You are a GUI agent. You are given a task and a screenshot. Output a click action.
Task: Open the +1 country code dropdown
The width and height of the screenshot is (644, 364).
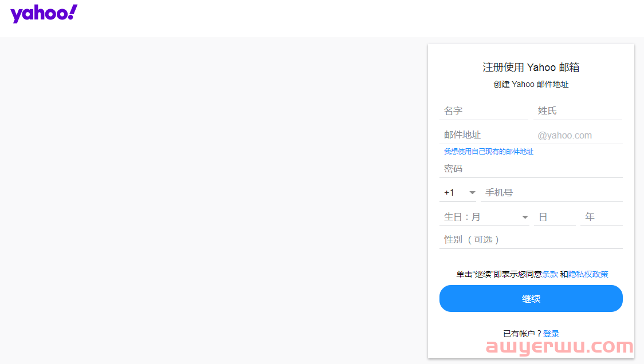tap(458, 192)
